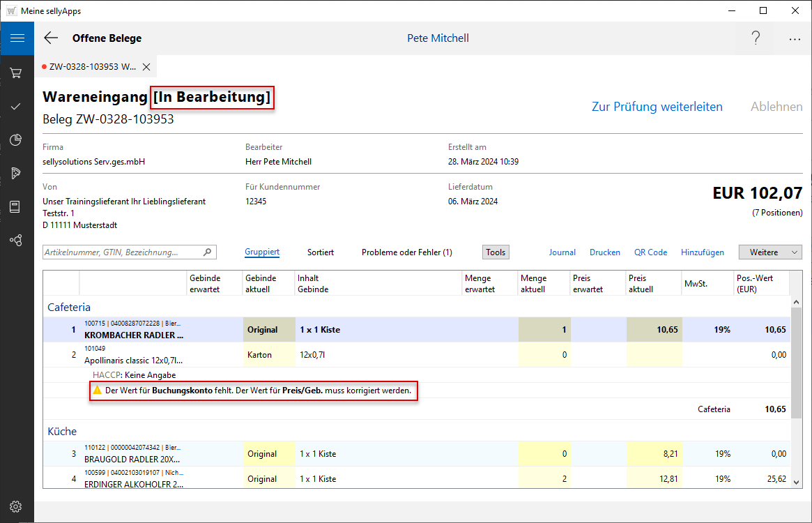Switch to Gruppiert view
This screenshot has height=523, width=812.
(x=262, y=252)
